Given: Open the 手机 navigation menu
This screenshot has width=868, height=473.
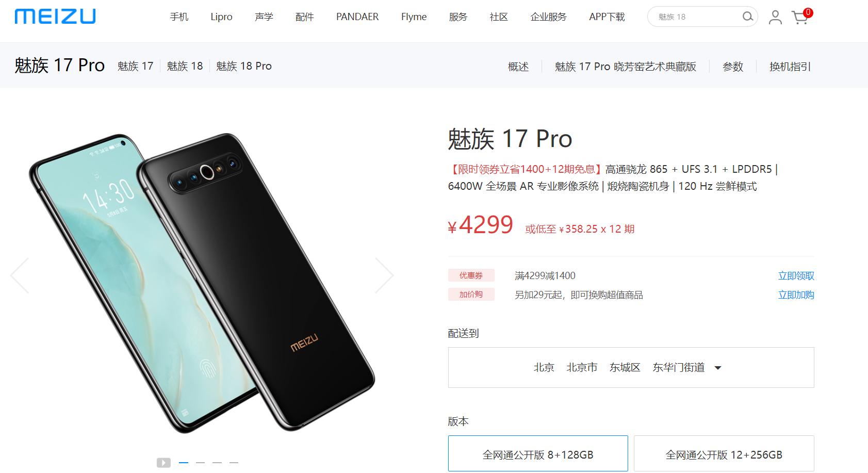Looking at the screenshot, I should pos(179,17).
